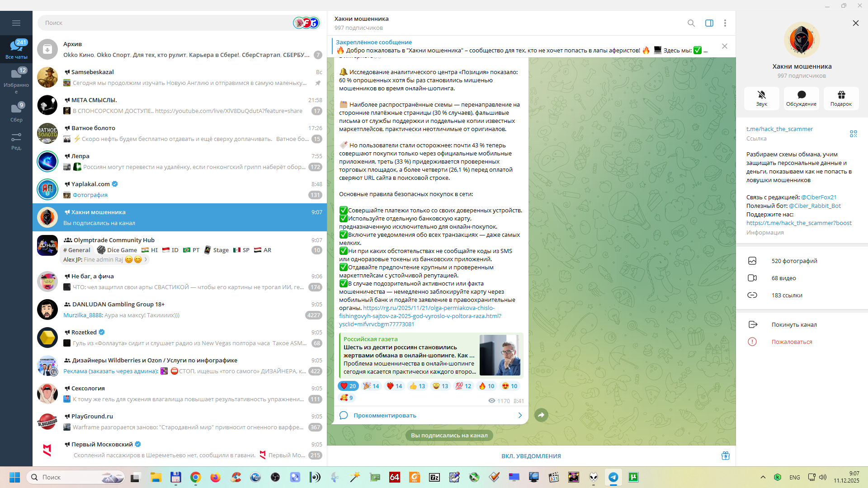The image size is (868, 488).
Task: Switch to the Избранное folder tab
Action: [16, 80]
